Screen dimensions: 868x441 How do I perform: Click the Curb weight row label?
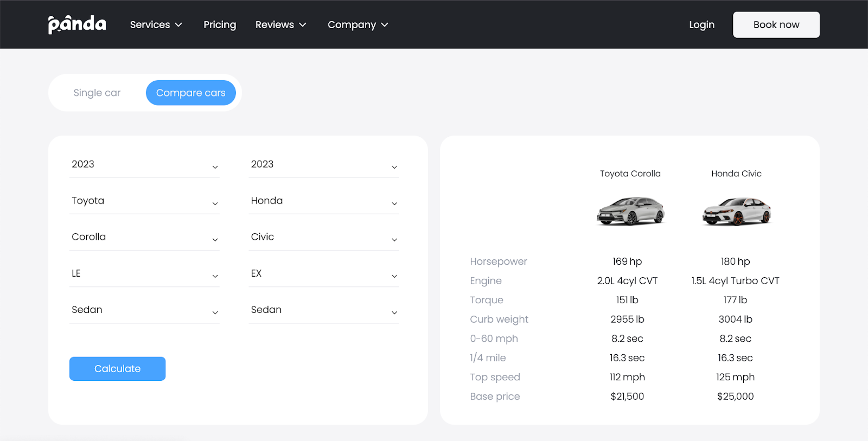pyautogui.click(x=499, y=319)
